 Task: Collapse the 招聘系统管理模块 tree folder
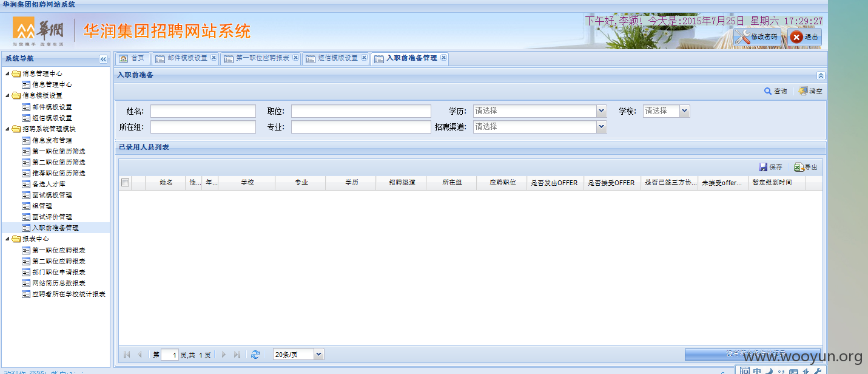[x=7, y=129]
